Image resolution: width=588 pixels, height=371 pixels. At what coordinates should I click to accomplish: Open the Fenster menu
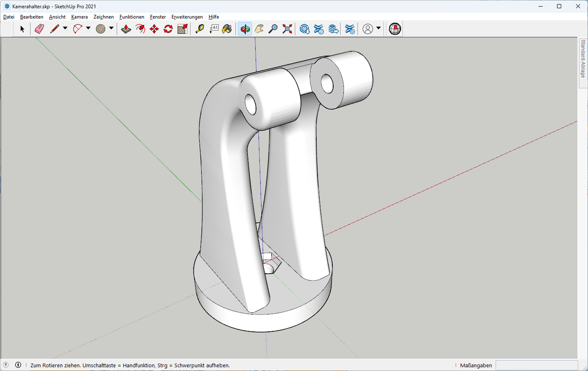click(x=158, y=17)
